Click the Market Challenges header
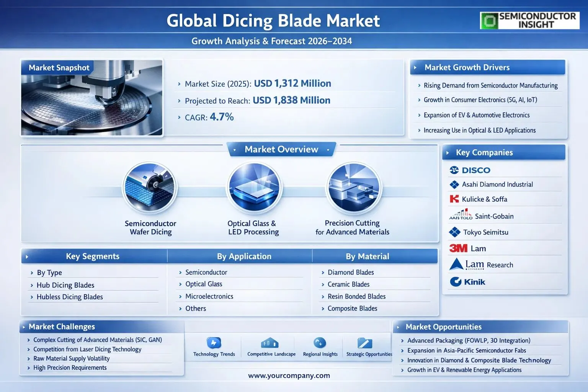This screenshot has width=588, height=392. tap(102, 327)
